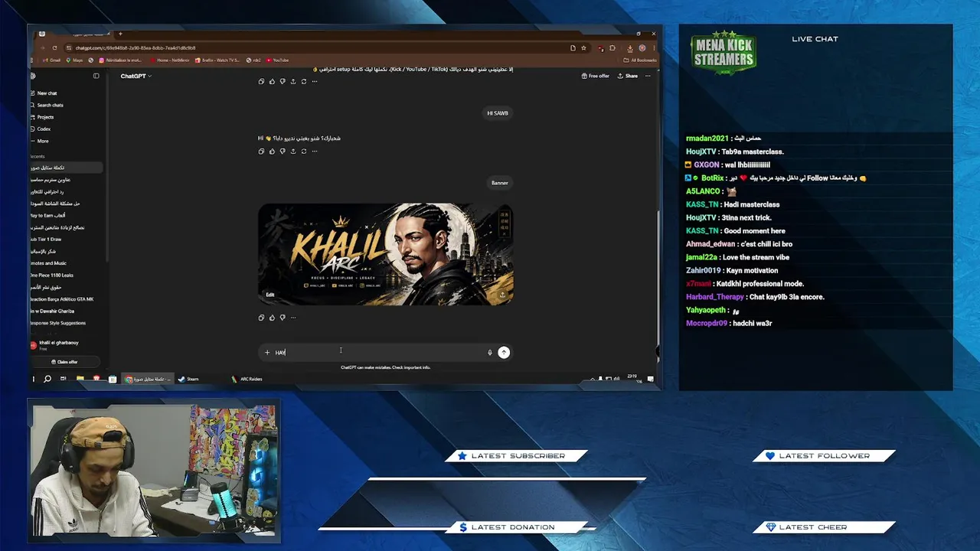Open the All Bookmarks folder

pyautogui.click(x=640, y=60)
